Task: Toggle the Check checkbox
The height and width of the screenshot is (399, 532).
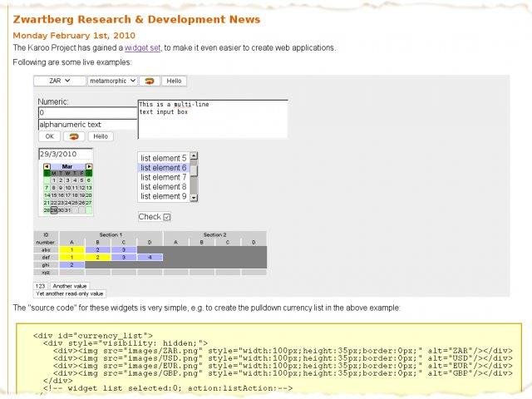Action: coord(166,217)
